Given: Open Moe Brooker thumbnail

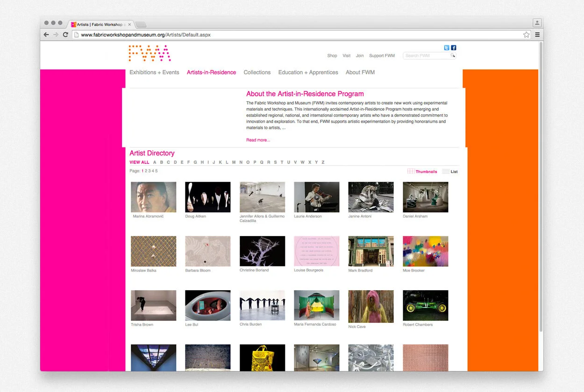Looking at the screenshot, I should click(426, 251).
